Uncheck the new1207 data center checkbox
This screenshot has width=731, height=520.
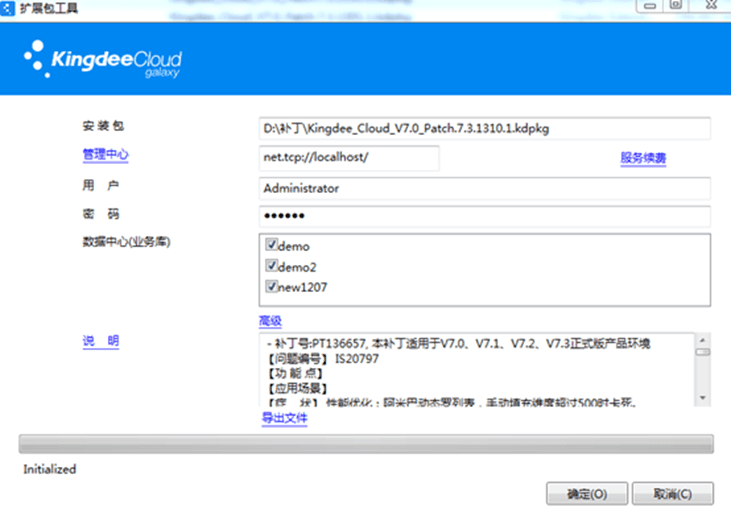271,286
